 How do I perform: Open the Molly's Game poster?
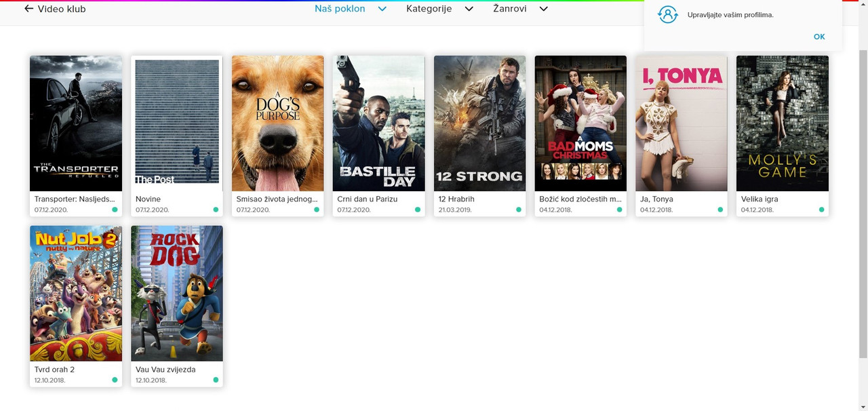783,123
